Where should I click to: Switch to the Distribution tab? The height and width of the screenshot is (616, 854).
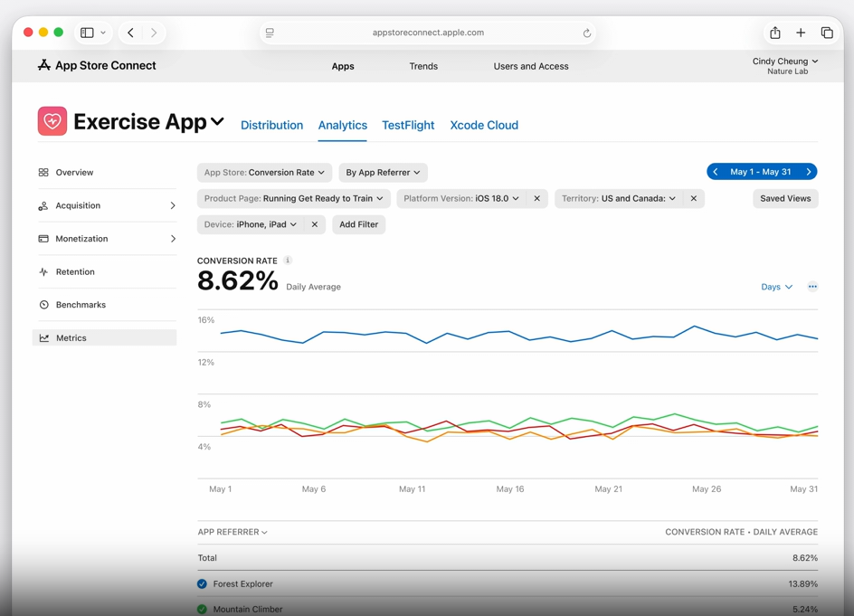(271, 125)
